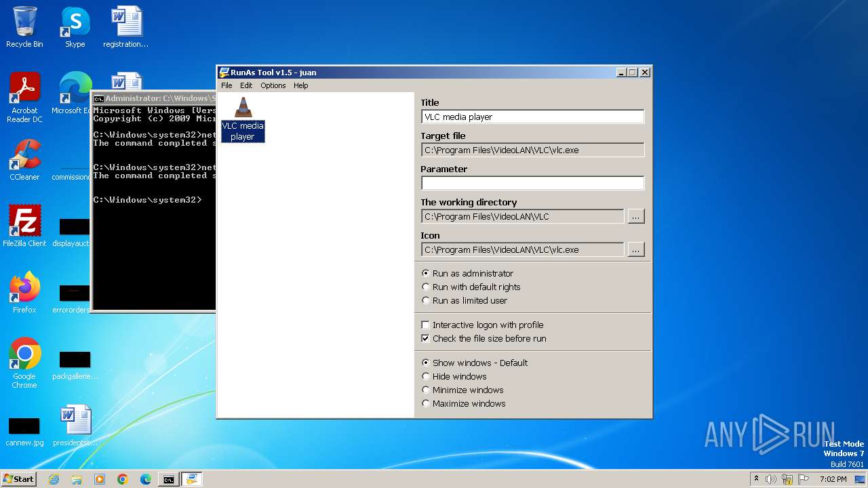Select Show windows - Default option

coord(474,363)
